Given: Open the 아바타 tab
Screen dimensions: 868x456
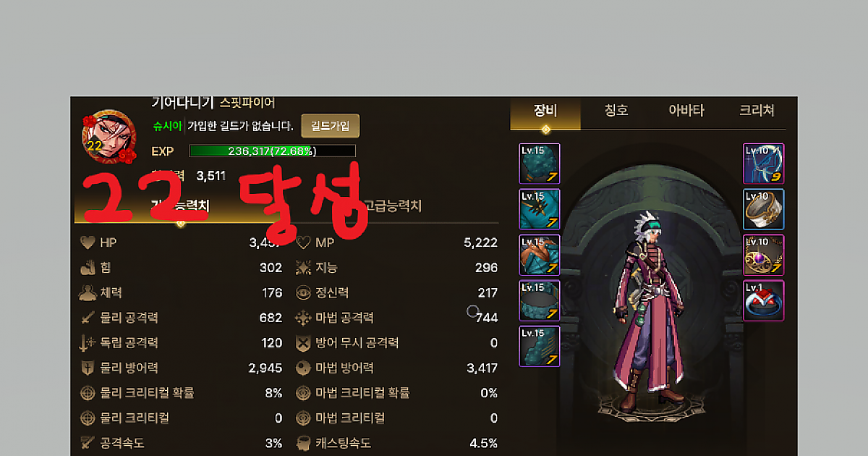Looking at the screenshot, I should pyautogui.click(x=686, y=111).
